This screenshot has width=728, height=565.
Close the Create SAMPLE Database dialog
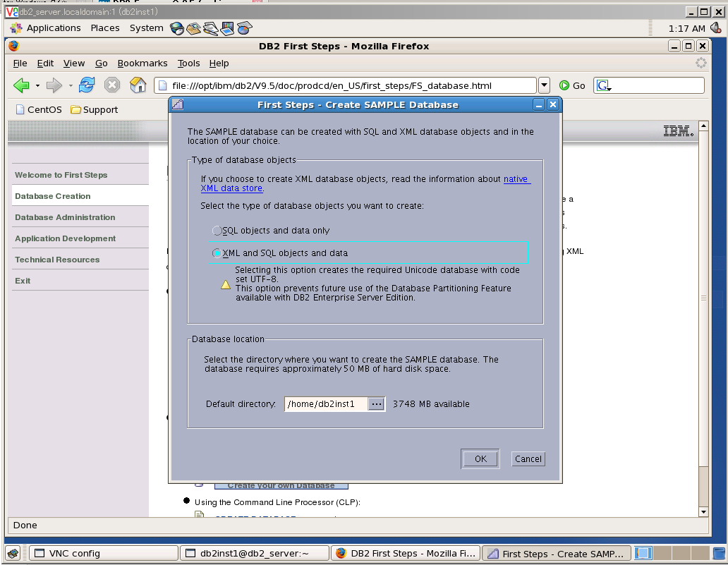coord(553,105)
